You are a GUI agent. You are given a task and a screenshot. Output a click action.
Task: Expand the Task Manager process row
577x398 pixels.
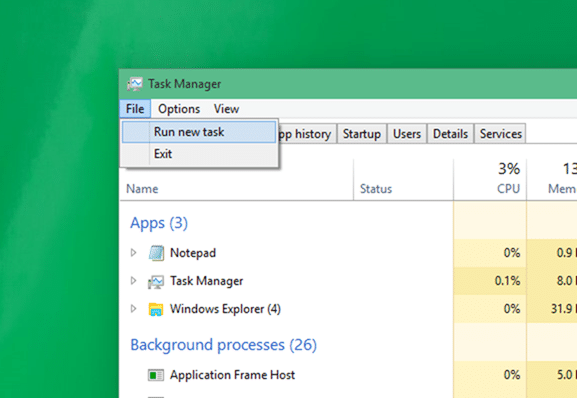point(134,281)
